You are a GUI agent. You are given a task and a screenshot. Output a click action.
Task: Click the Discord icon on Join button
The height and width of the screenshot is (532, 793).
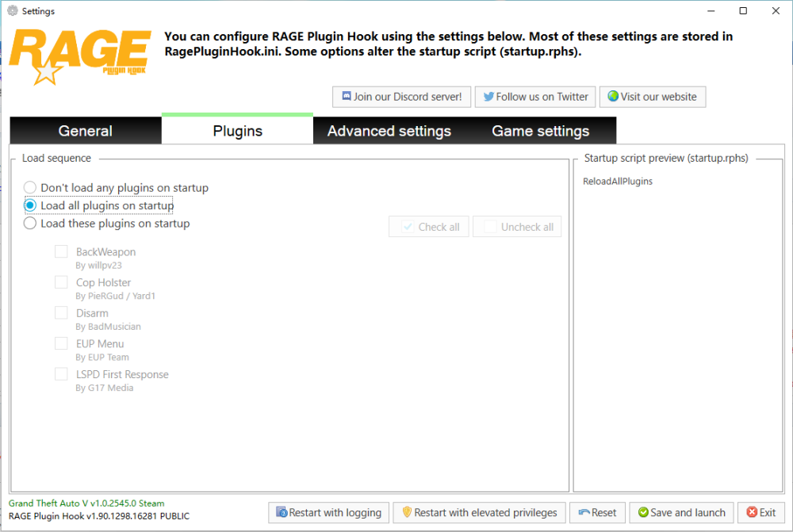[346, 97]
